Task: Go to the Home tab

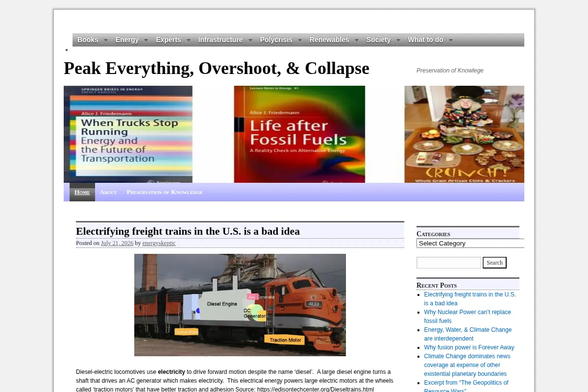Action: (x=82, y=192)
